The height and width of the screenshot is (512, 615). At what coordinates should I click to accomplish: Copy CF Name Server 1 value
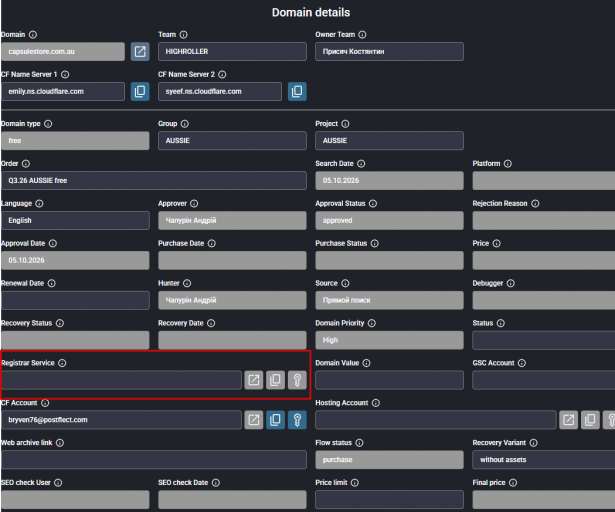tap(140, 91)
